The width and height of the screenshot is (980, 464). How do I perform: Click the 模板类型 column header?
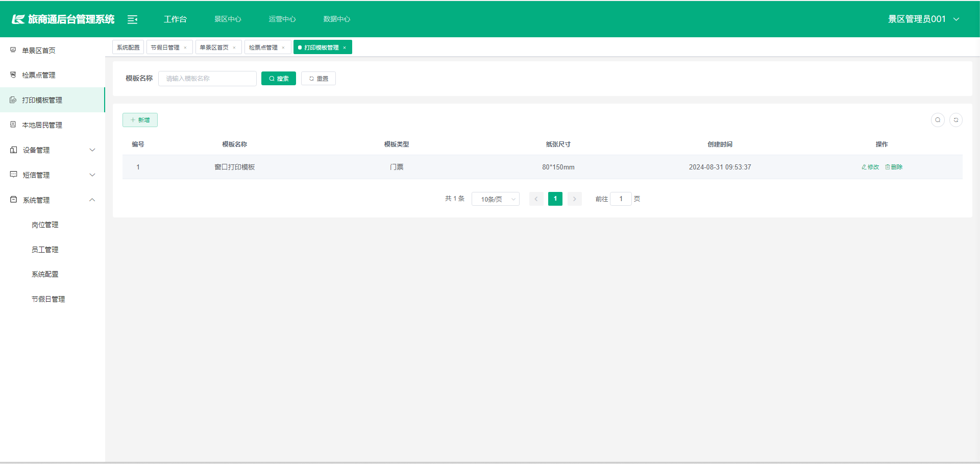click(397, 144)
